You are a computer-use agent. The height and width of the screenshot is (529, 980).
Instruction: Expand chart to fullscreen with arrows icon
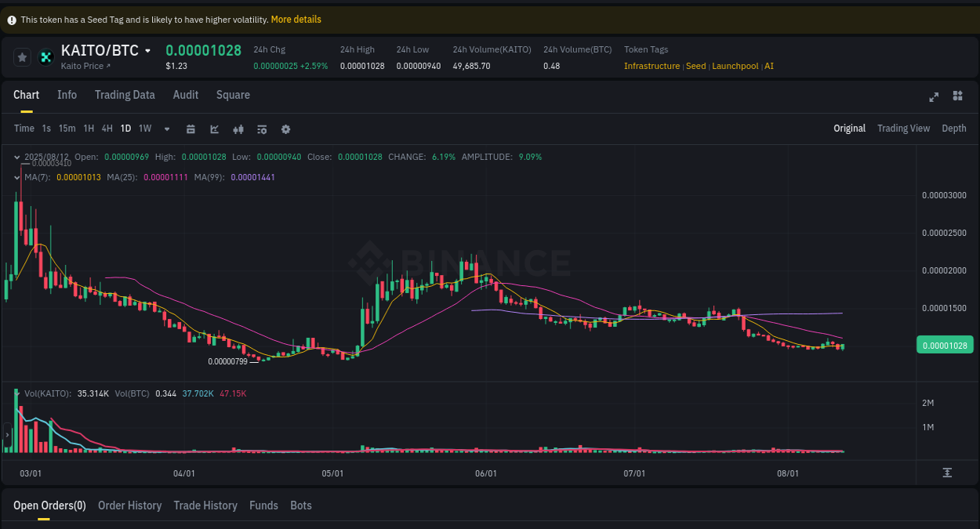(934, 96)
